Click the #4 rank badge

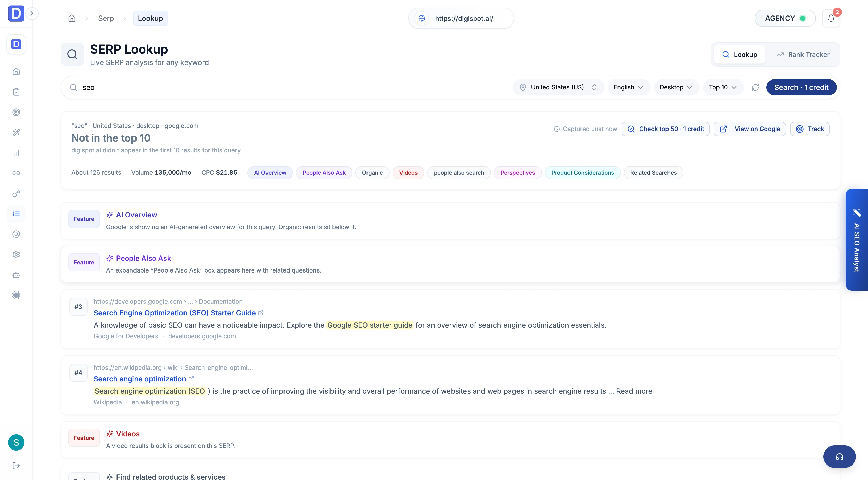pos(78,373)
